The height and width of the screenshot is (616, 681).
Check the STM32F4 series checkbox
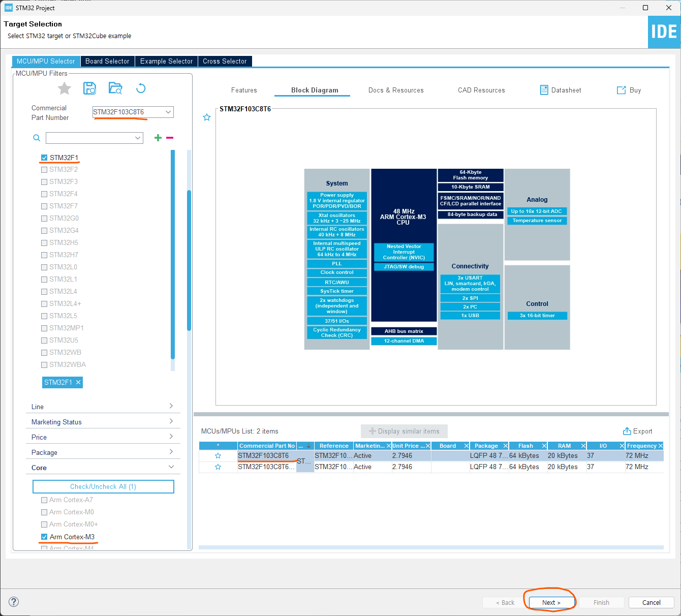pos(44,194)
